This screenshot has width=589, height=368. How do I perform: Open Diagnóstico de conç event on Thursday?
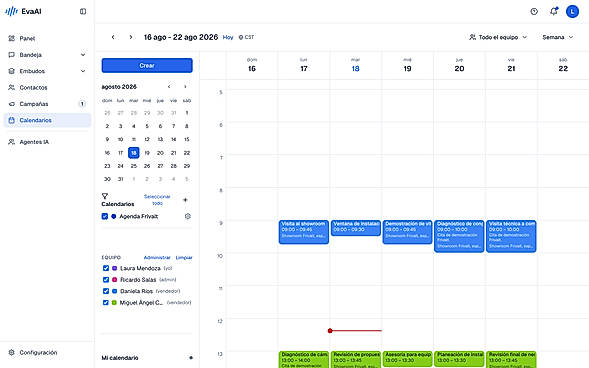[459, 236]
